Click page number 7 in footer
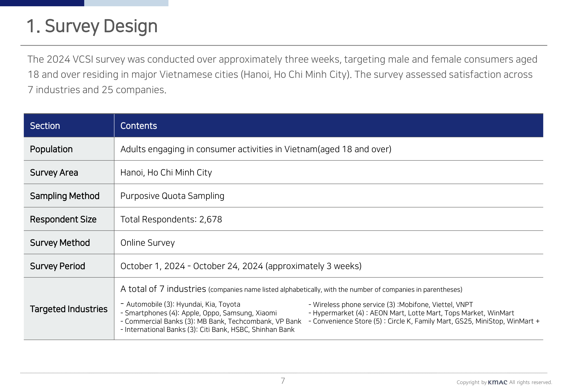 pyautogui.click(x=283, y=381)
